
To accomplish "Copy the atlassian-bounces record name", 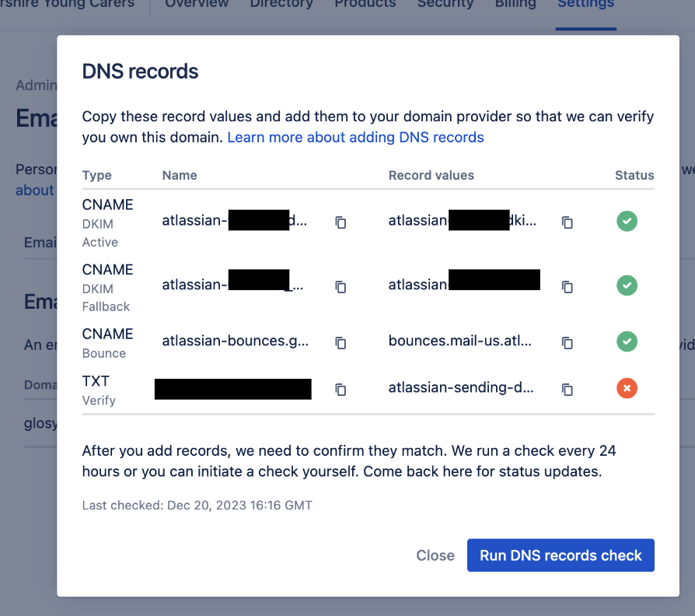I will [x=340, y=342].
